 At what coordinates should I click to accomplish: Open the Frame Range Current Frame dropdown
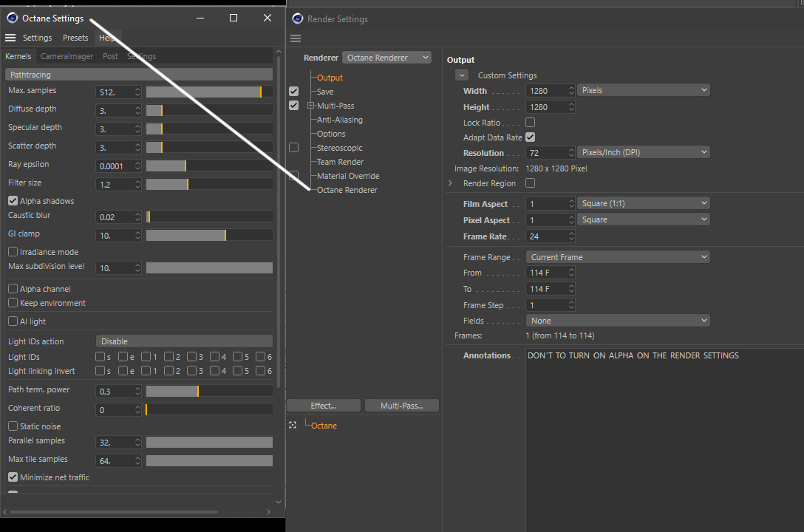(618, 257)
